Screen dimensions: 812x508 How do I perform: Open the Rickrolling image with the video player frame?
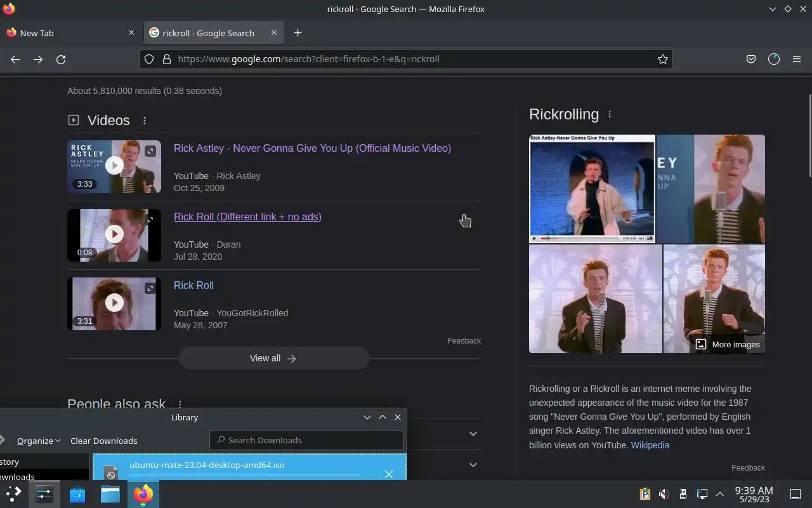pyautogui.click(x=592, y=189)
